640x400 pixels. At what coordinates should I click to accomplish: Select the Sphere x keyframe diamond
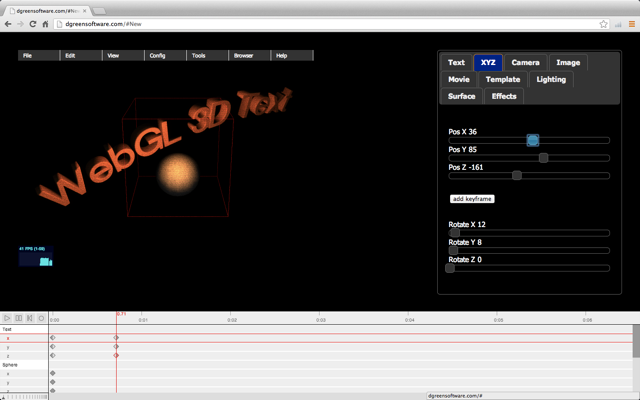click(53, 373)
